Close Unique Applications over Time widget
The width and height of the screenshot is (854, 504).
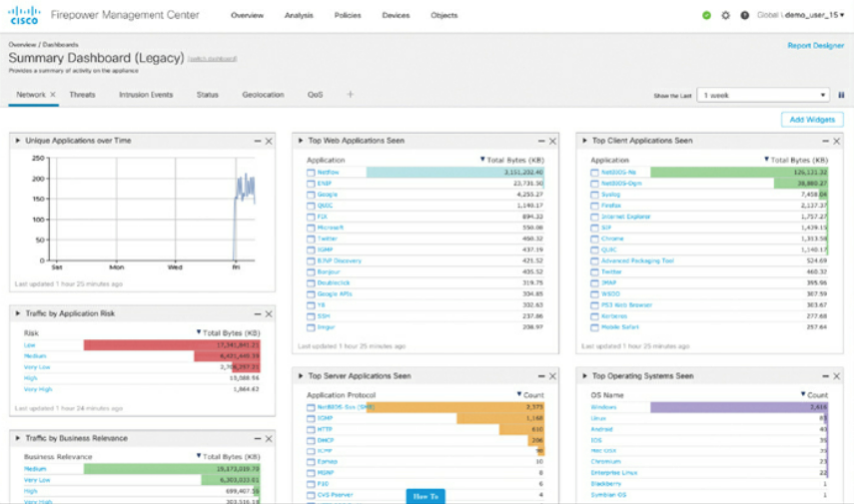(x=269, y=141)
